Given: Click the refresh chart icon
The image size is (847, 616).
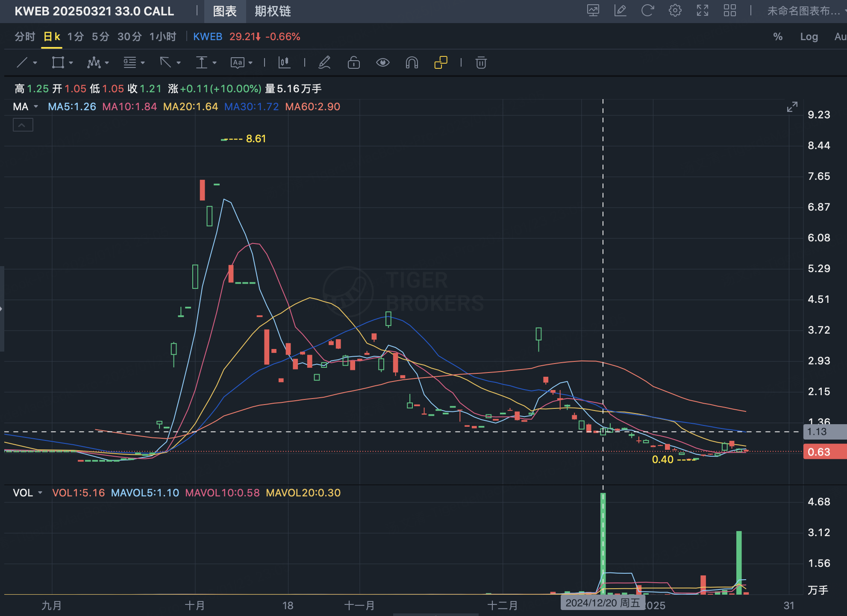Looking at the screenshot, I should (647, 11).
